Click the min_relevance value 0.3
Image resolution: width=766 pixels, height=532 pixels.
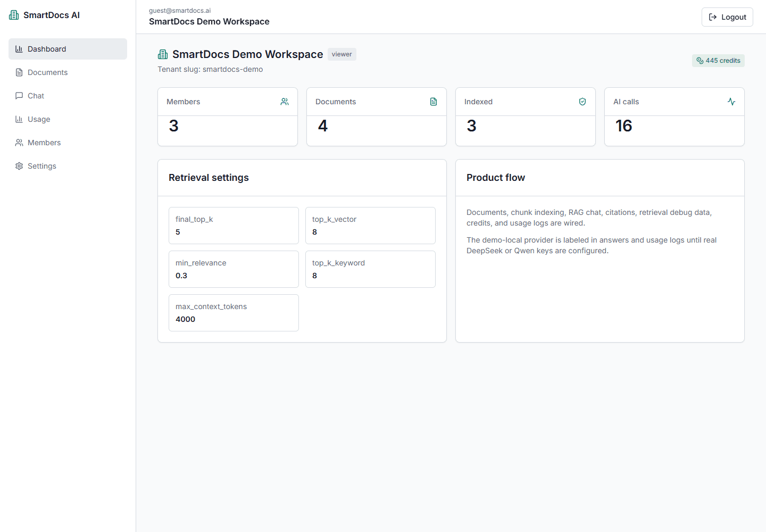[x=181, y=276]
